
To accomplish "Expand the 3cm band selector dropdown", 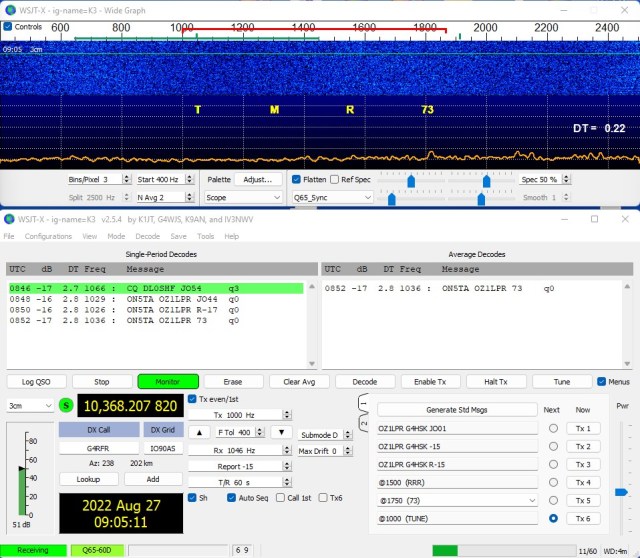I will tap(30, 406).
